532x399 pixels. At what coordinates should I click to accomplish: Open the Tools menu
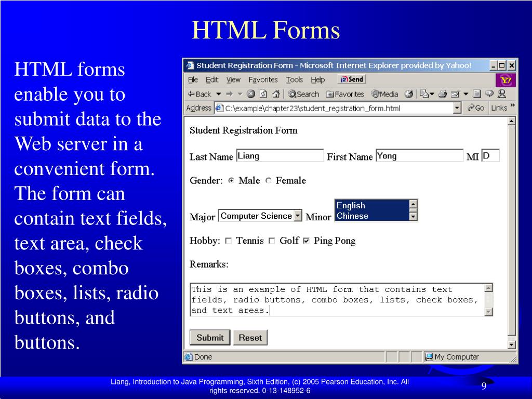point(294,79)
